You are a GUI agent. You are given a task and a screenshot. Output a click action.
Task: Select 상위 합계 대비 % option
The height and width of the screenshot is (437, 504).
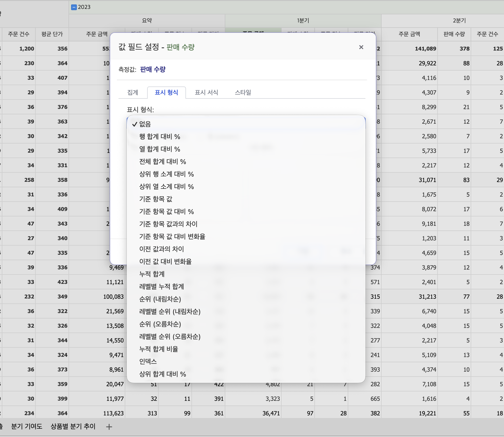(x=246, y=374)
